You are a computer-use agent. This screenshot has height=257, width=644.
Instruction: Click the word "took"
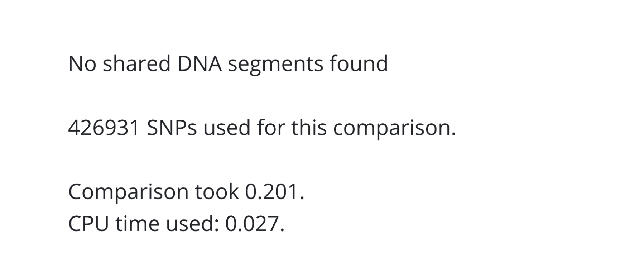click(217, 192)
